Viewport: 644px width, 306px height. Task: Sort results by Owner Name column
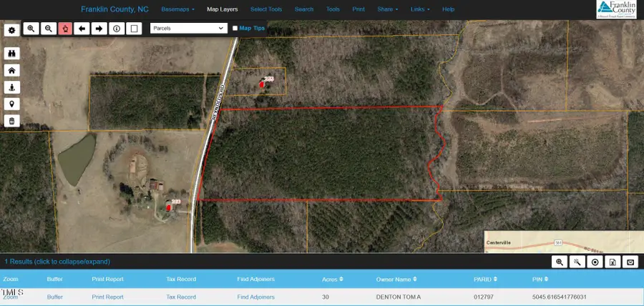[398, 279]
